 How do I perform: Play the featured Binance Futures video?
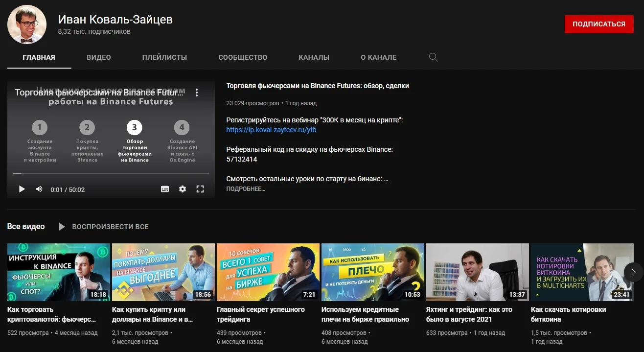pos(22,189)
